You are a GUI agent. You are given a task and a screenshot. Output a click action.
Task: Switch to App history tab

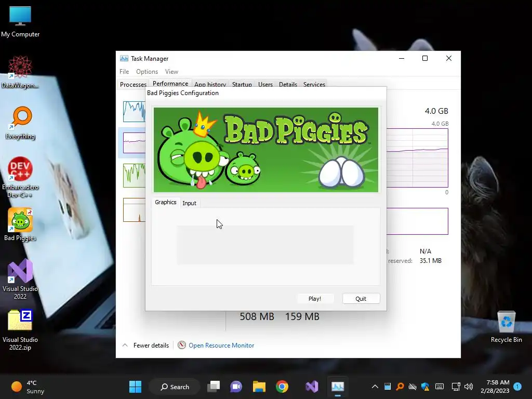(x=210, y=85)
